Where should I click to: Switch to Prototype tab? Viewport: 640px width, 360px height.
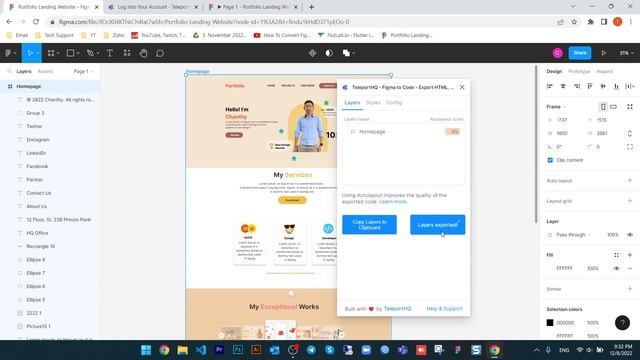pyautogui.click(x=579, y=71)
